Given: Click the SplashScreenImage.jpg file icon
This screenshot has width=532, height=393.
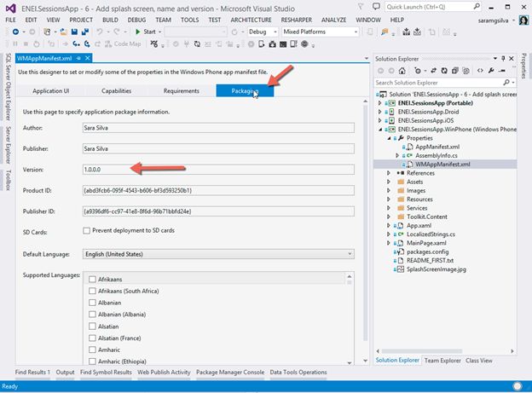Looking at the screenshot, I should pos(399,269).
